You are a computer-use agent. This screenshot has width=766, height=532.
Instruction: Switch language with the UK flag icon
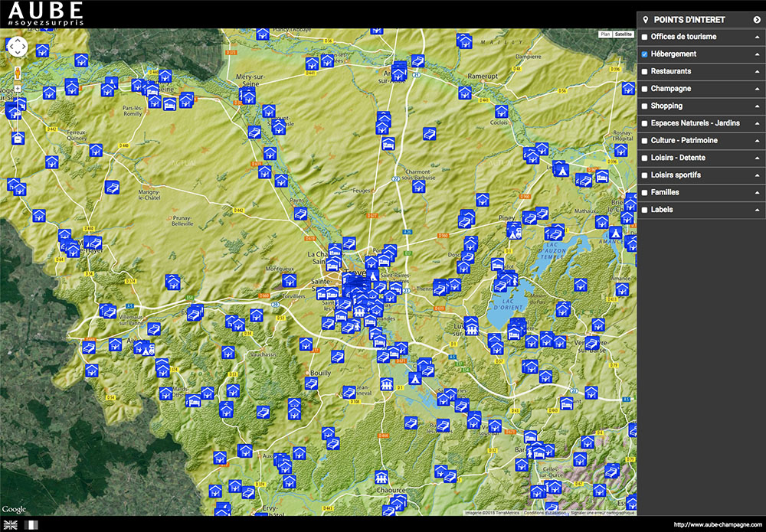click(10, 525)
